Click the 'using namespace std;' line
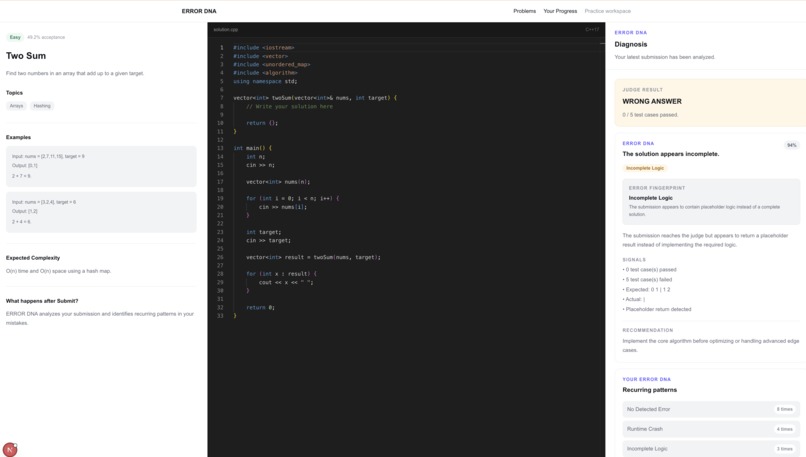Screen dimensions: 806x457 point(265,81)
